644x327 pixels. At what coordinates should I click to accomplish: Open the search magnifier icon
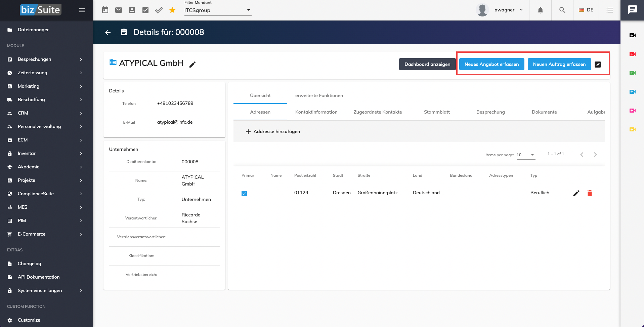coord(562,10)
